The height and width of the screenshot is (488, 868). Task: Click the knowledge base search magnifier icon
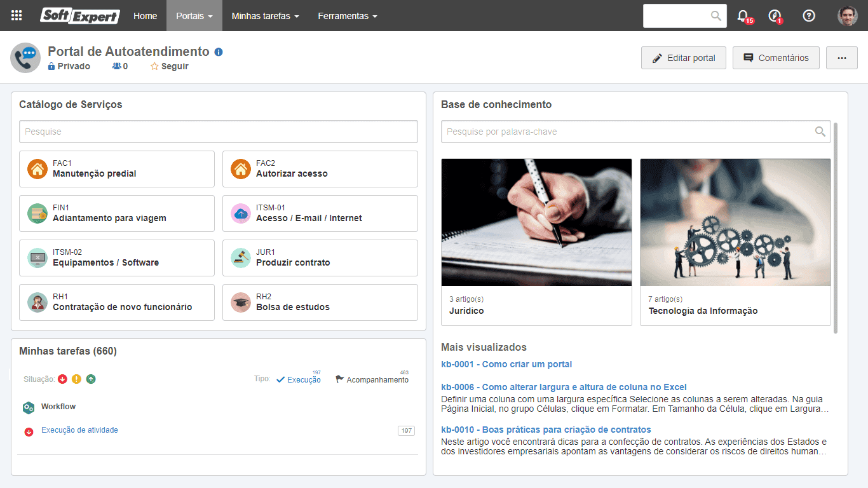click(821, 132)
